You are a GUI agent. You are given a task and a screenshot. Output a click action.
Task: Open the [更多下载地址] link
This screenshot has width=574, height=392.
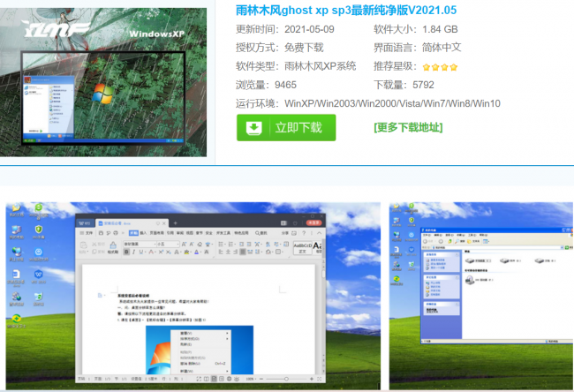(408, 127)
